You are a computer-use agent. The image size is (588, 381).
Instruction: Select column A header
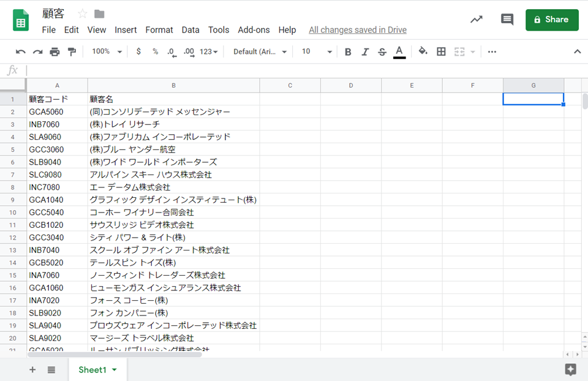coord(57,86)
